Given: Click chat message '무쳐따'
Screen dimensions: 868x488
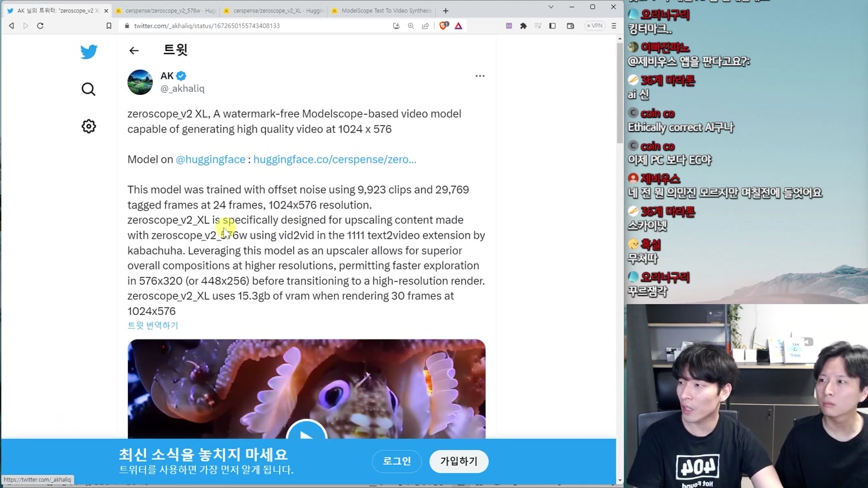Looking at the screenshot, I should (643, 258).
